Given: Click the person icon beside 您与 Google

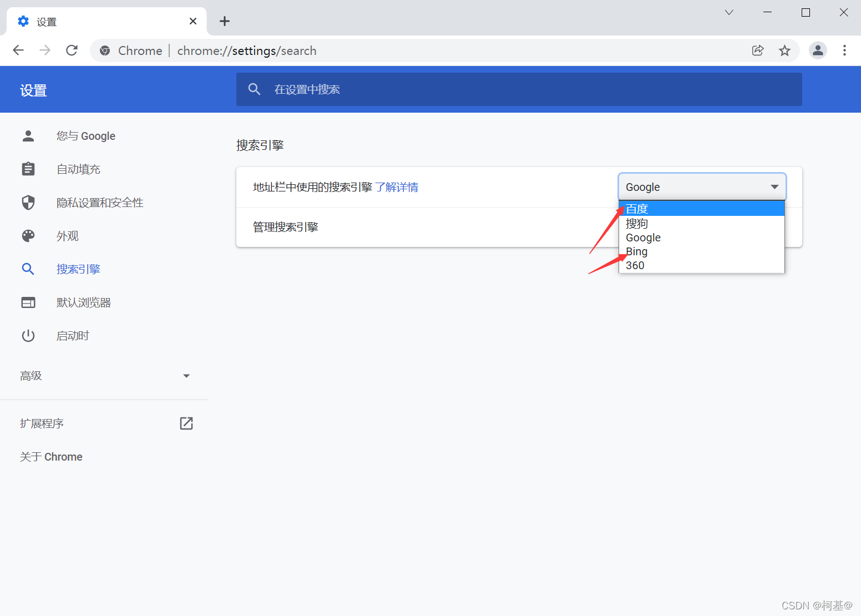Looking at the screenshot, I should pyautogui.click(x=28, y=136).
